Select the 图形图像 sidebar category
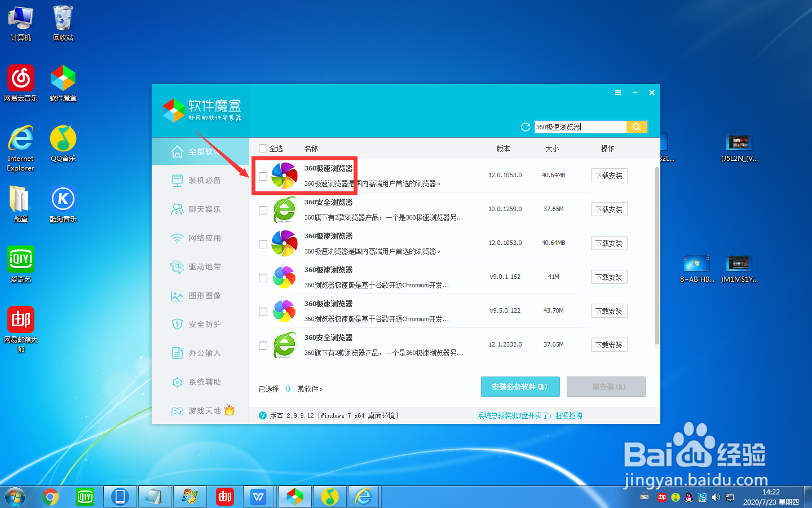 coord(200,295)
